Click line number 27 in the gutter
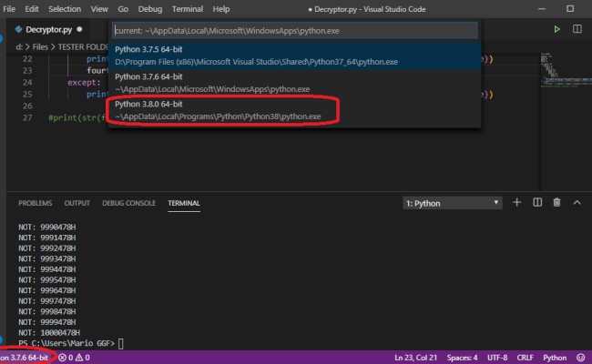Viewport: 592px width, 364px height. coord(27,117)
